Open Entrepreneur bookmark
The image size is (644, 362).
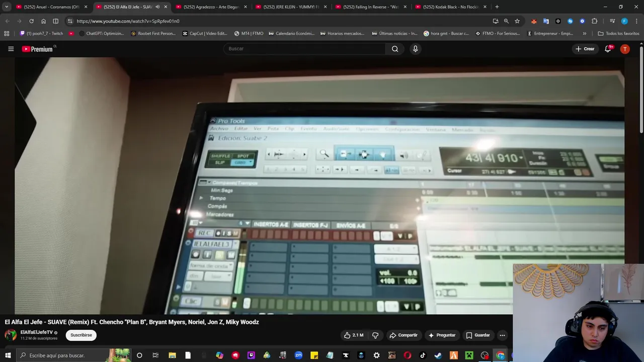(x=550, y=34)
